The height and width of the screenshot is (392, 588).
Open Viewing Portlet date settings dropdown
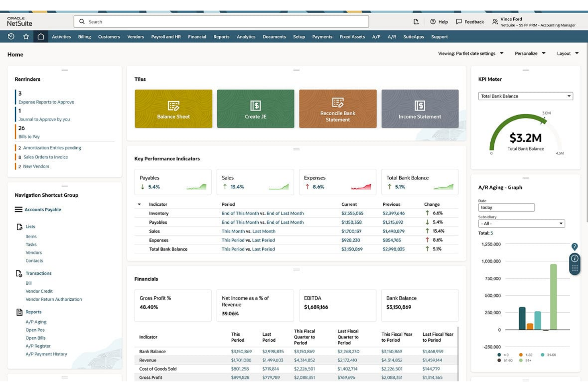point(471,53)
